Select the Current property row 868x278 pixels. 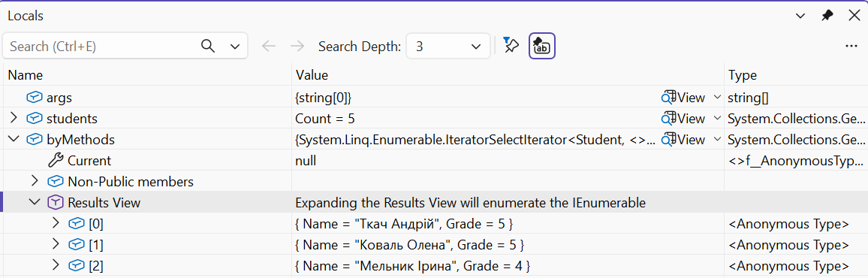pyautogui.click(x=434, y=161)
